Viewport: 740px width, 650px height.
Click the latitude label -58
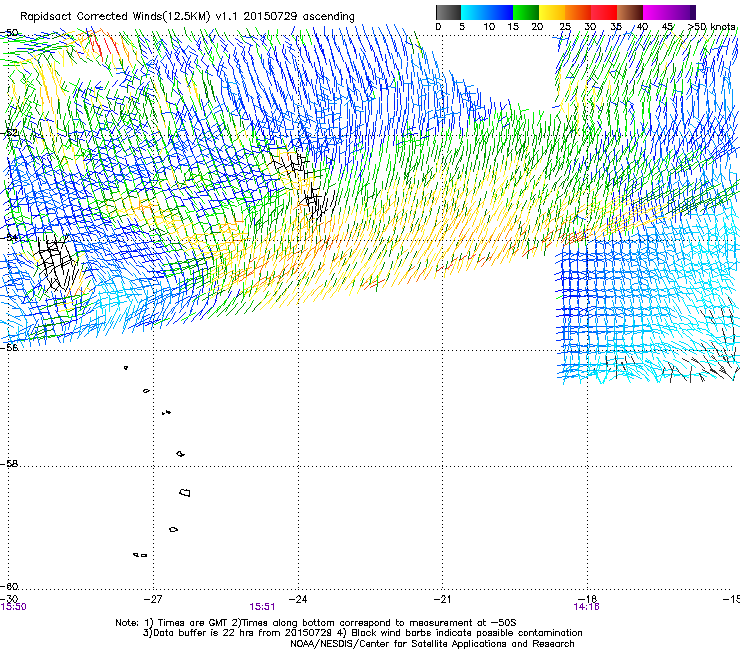(9, 464)
